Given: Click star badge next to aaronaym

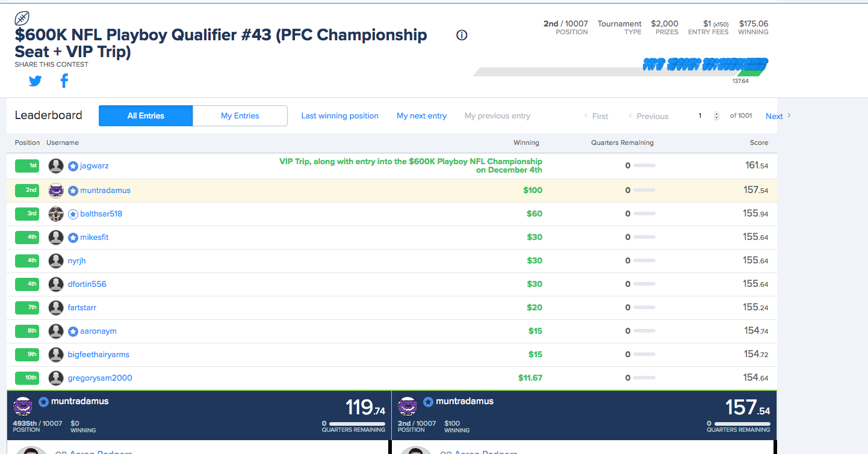Looking at the screenshot, I should pyautogui.click(x=73, y=331).
